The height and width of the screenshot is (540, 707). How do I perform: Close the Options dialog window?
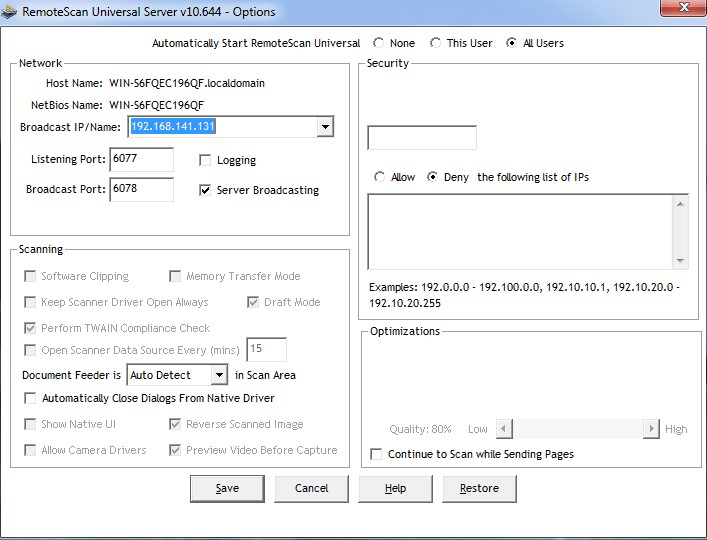[683, 8]
